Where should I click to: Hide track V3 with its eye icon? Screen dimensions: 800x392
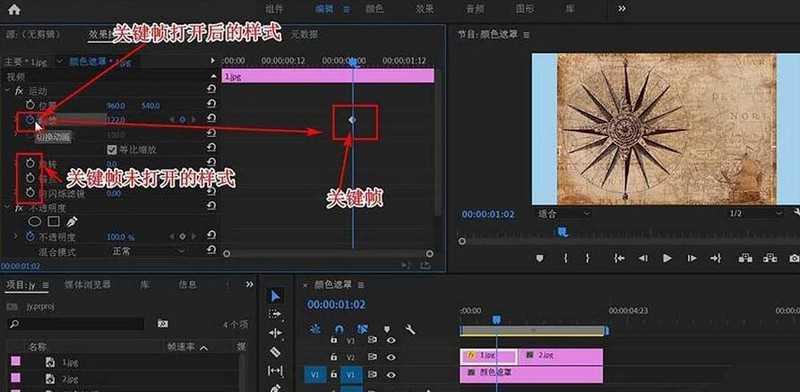tap(391, 340)
